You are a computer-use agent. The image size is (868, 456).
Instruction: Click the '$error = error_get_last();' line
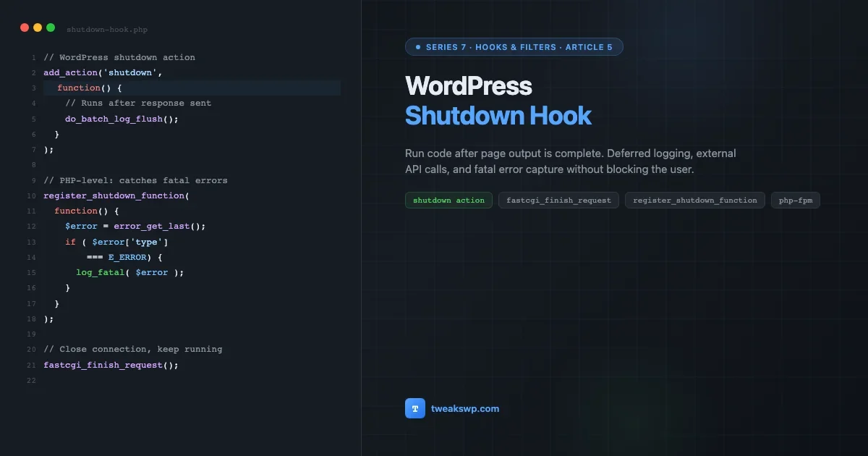point(135,226)
